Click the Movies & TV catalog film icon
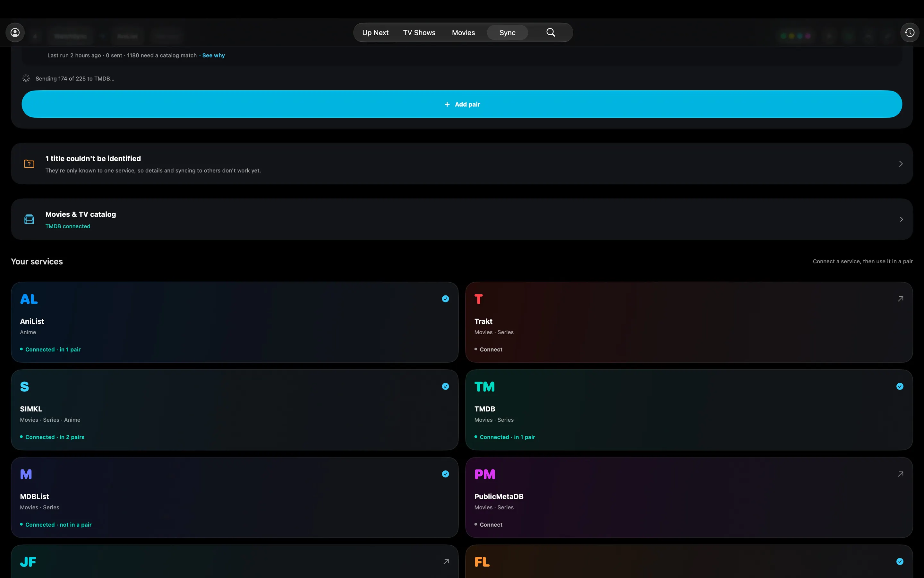 29,219
